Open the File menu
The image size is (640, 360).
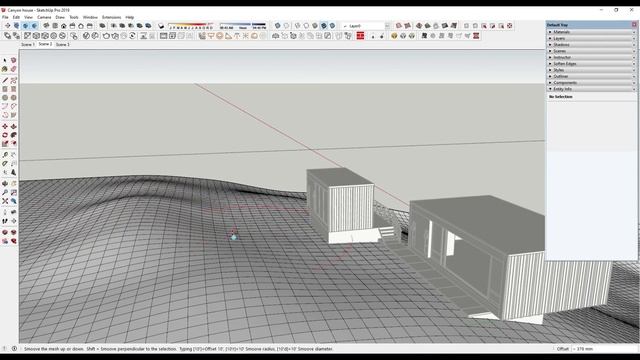point(5,18)
